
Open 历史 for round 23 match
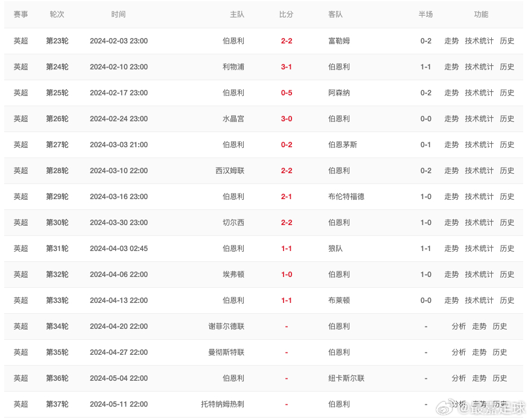tap(507, 41)
